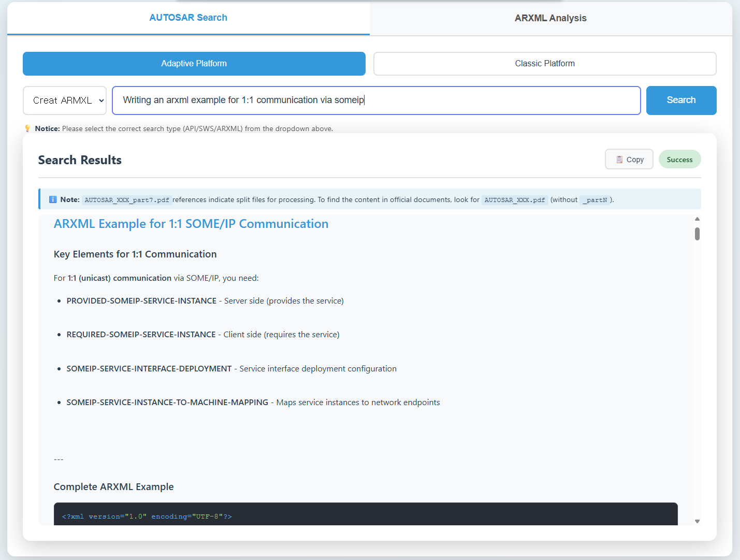
Task: Open the Creat ARMXL search type dropdown
Action: [65, 100]
